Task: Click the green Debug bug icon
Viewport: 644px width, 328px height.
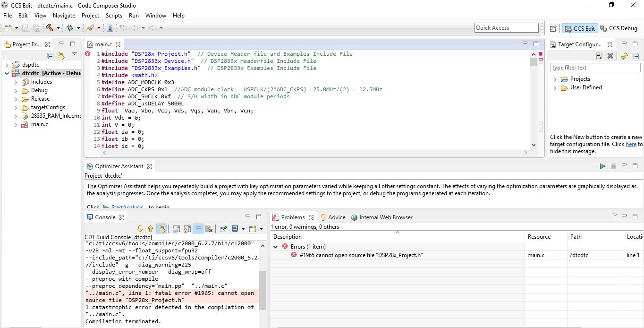Action: click(x=70, y=28)
